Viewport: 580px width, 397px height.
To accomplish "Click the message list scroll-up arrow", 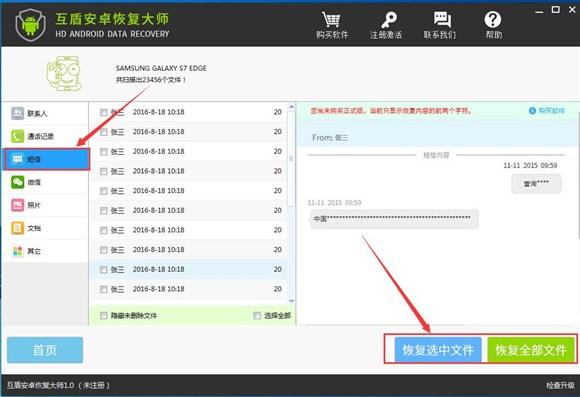I will (x=291, y=107).
